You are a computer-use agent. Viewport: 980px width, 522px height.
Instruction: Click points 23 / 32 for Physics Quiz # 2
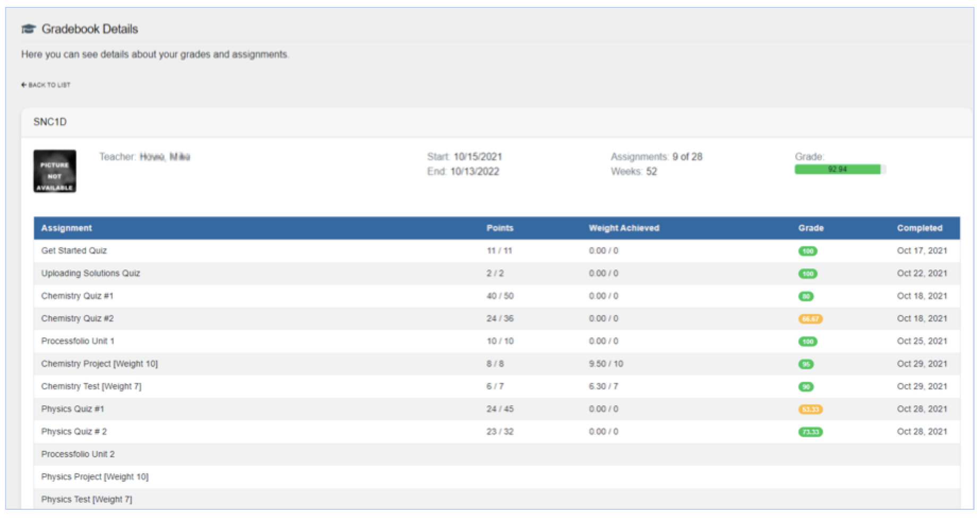(500, 432)
